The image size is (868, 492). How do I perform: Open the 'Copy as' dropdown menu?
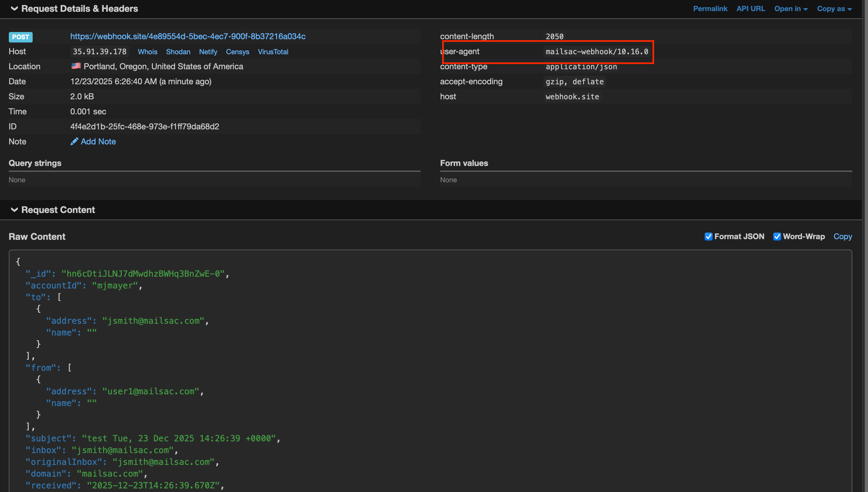coord(834,8)
